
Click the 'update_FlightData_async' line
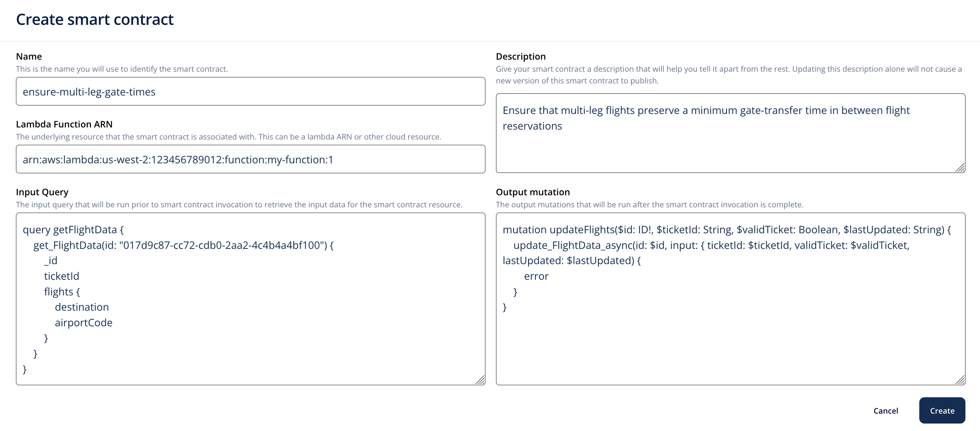click(712, 245)
